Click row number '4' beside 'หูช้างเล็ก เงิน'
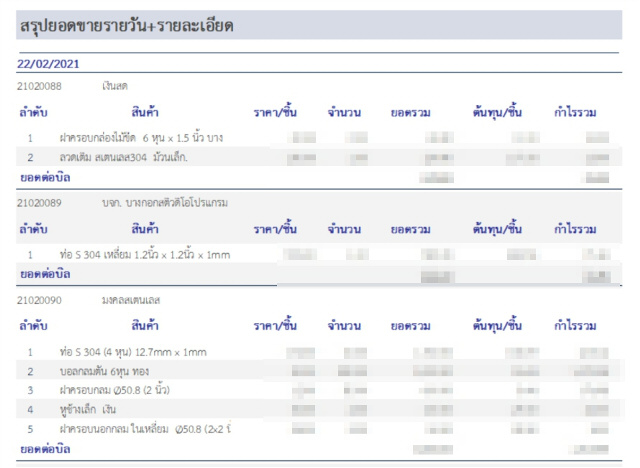 coord(30,410)
